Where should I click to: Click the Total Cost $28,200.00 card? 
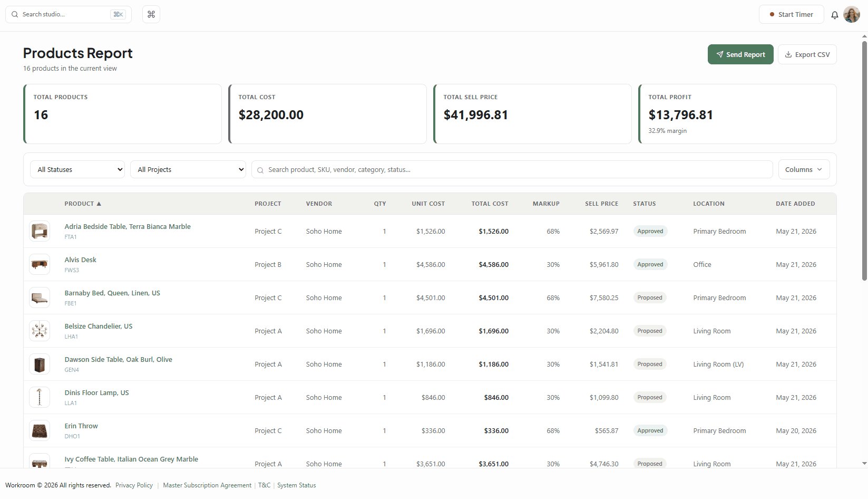coord(327,114)
